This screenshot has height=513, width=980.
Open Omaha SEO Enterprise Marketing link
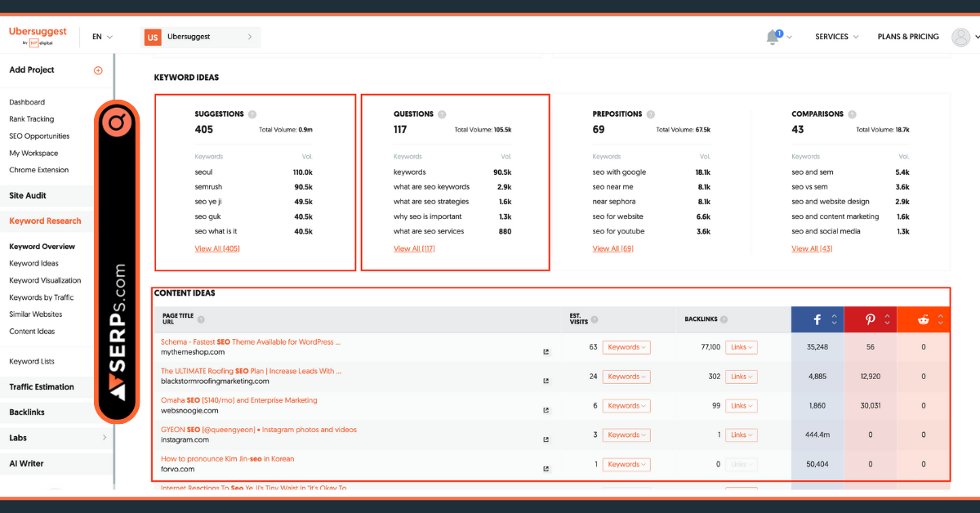point(239,400)
